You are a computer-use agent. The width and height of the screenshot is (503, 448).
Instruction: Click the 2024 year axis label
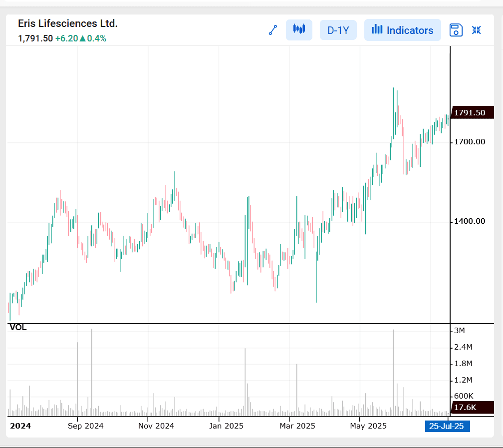coord(20,426)
